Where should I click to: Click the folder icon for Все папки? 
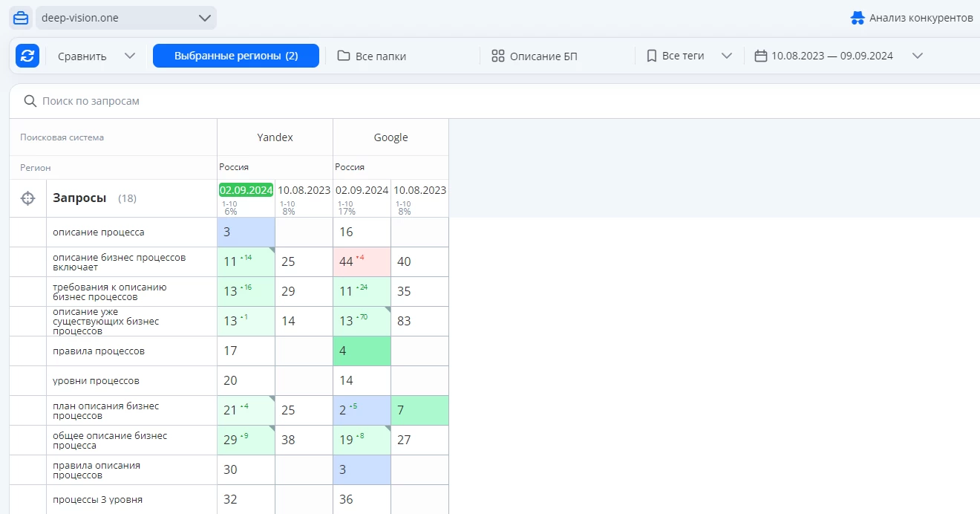[344, 56]
